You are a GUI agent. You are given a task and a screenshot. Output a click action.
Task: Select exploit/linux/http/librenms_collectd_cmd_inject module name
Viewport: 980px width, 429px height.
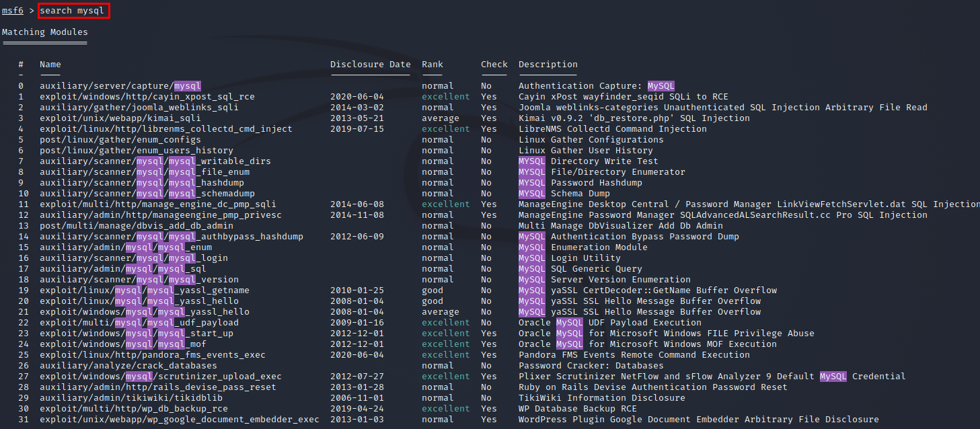pos(166,129)
